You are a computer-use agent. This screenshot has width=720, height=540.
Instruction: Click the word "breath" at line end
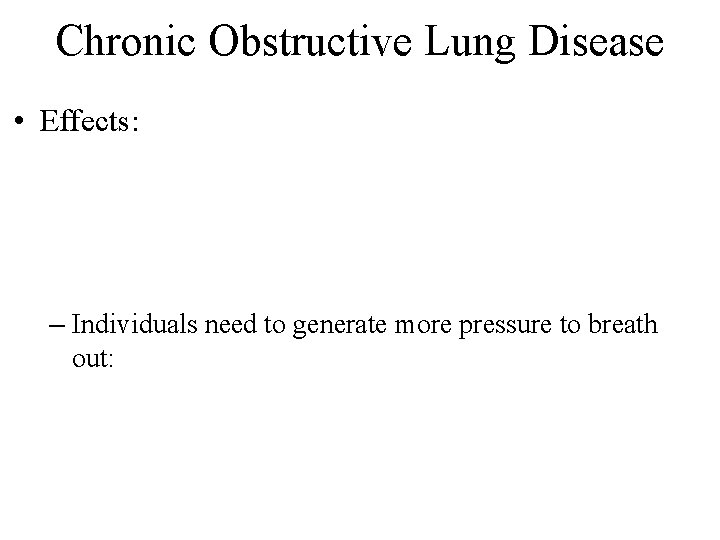coord(623,324)
